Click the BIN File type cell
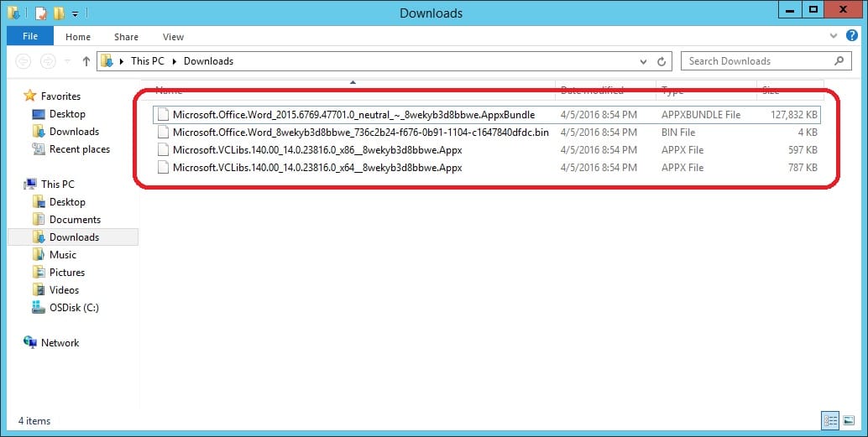The width and height of the screenshot is (868, 437). pyautogui.click(x=678, y=133)
